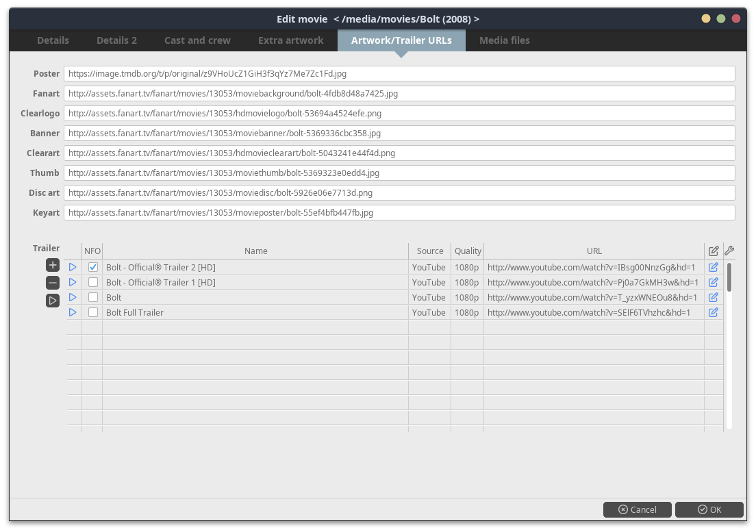
Task: Click the play trailer button below minus
Action: point(53,301)
